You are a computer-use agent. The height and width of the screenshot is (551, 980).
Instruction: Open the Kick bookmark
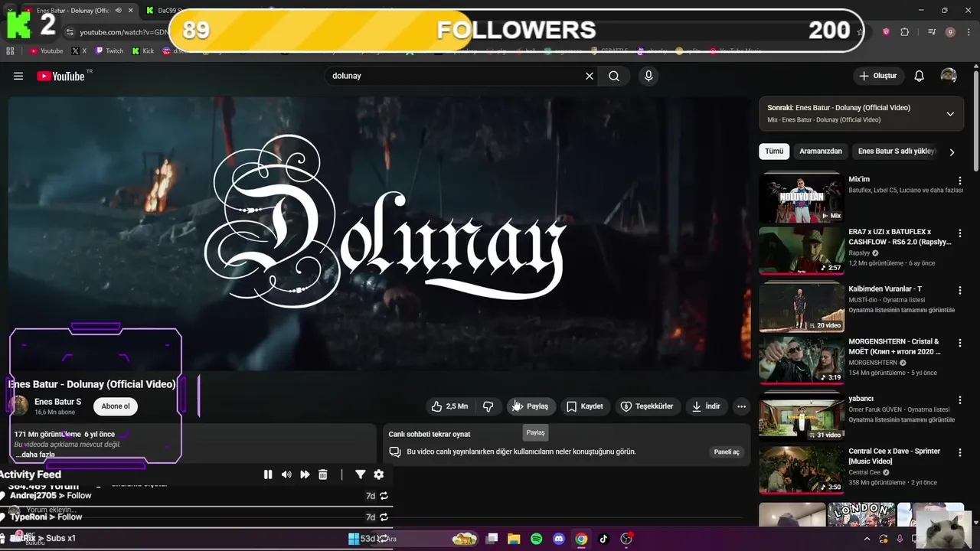click(x=143, y=51)
